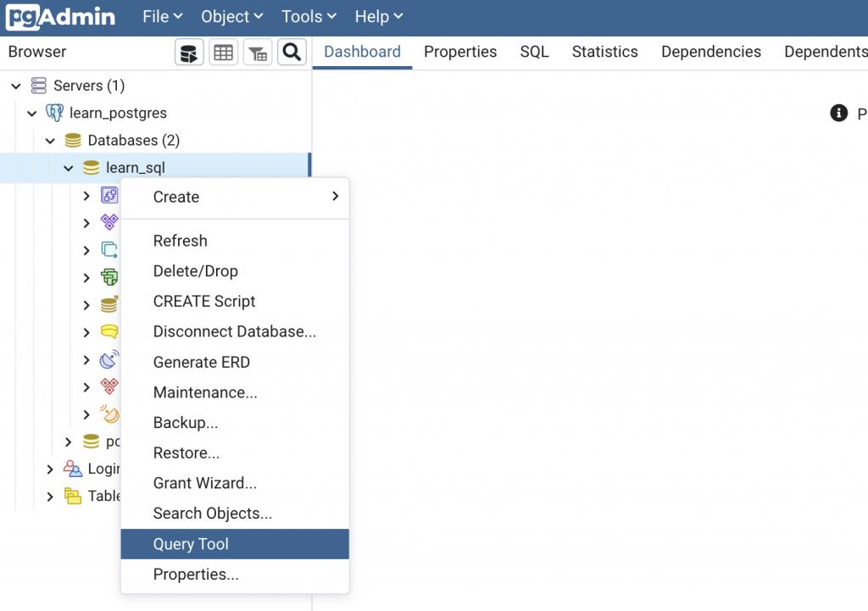
Task: Select the yellow Languages speech bubble icon
Action: click(x=109, y=332)
